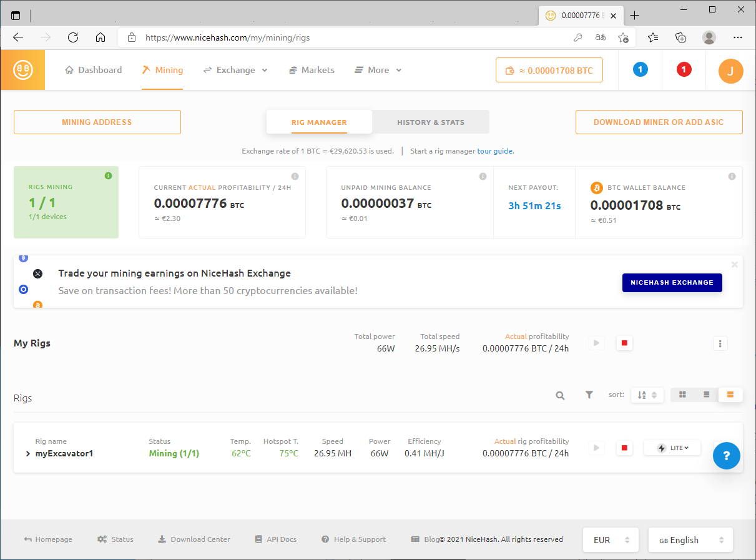Show info for BTC Wallet Balance
Screen dimensions: 756x560
[732, 177]
